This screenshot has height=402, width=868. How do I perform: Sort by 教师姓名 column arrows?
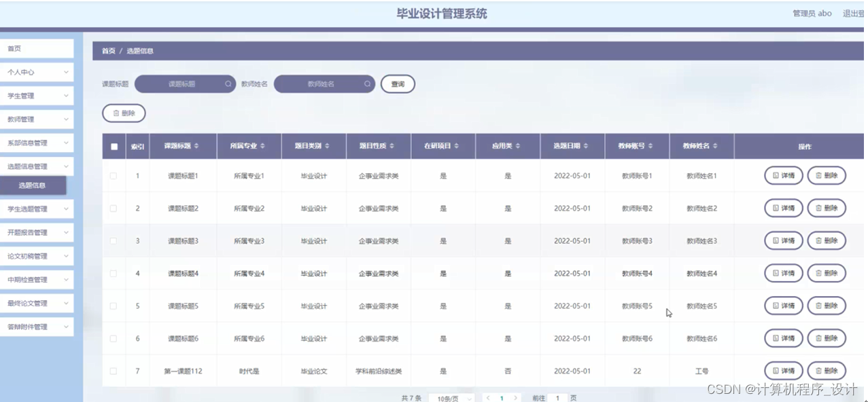pyautogui.click(x=715, y=146)
